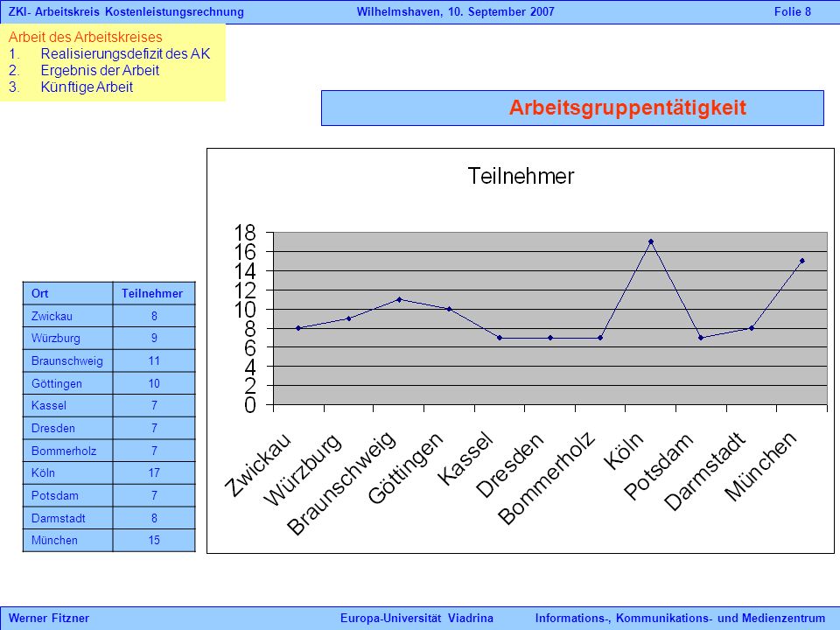Click the 'Köln' x-axis label

point(623,451)
